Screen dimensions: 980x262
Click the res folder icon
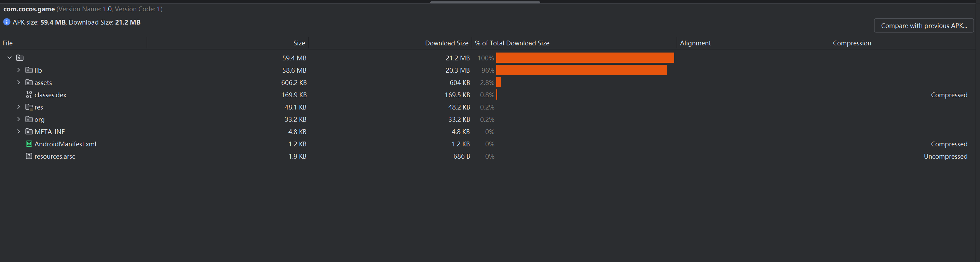click(29, 107)
